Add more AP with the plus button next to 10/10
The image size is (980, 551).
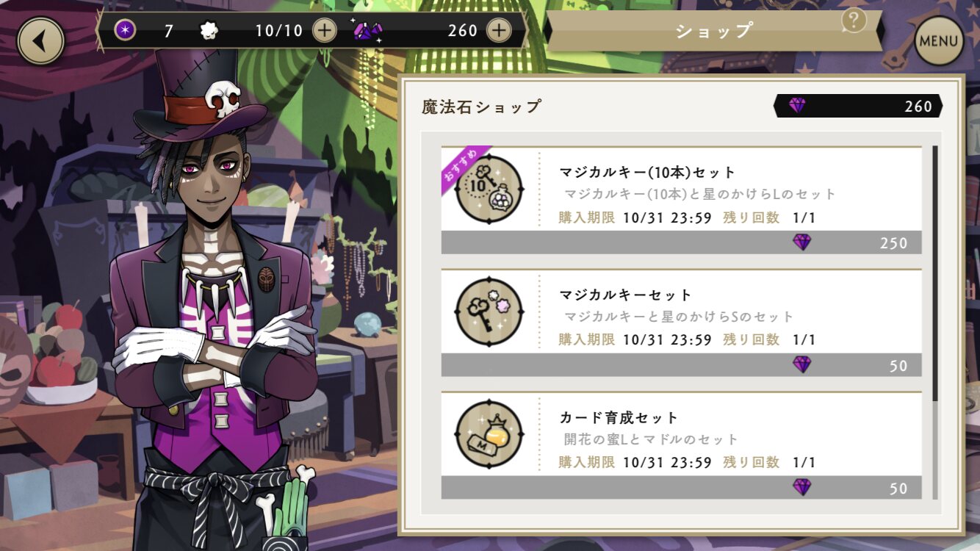click(x=324, y=30)
